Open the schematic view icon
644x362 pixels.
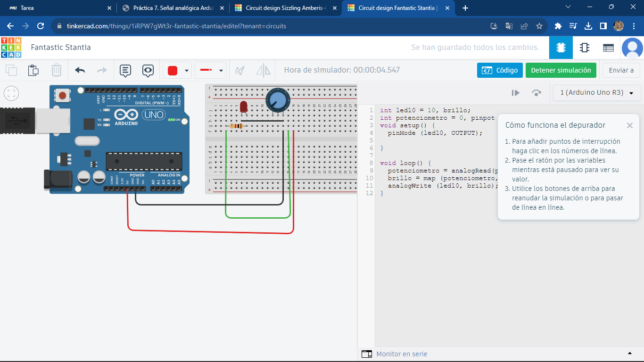585,48
